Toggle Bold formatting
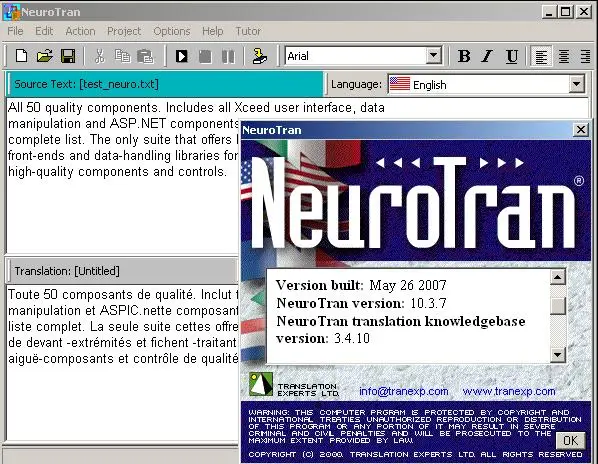The image size is (598, 464). [x=464, y=56]
